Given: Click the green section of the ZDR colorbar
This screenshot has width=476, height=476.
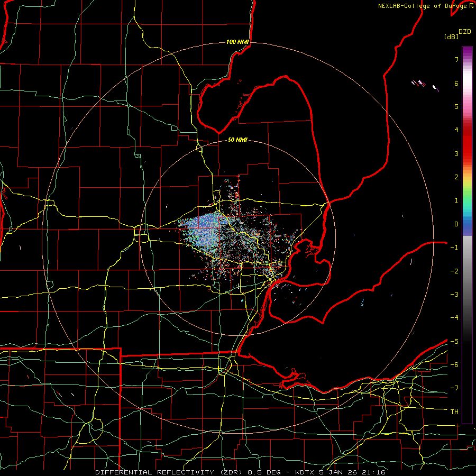Looking at the screenshot, I should point(467,194).
